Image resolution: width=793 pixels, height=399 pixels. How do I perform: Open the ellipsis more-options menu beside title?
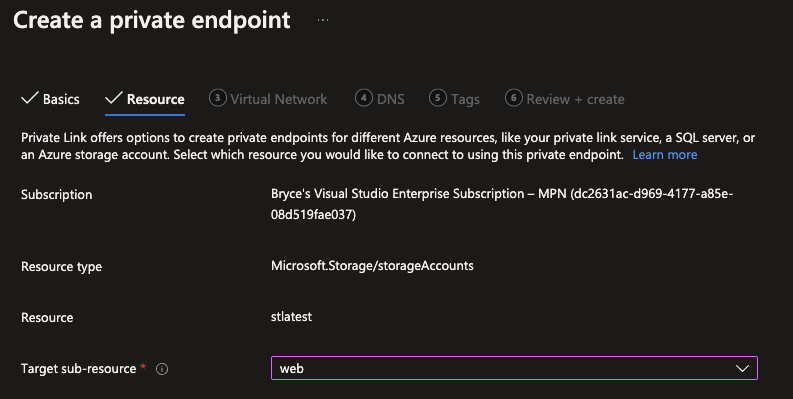click(x=323, y=20)
